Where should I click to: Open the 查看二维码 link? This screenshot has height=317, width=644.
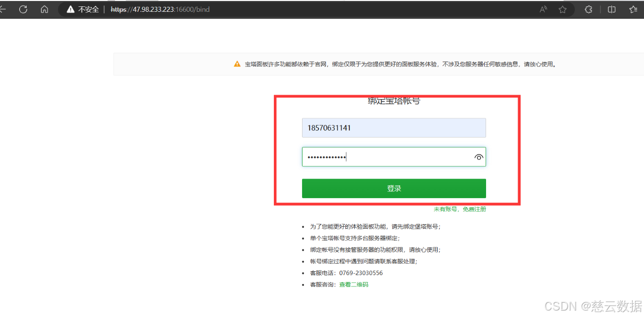click(x=354, y=284)
